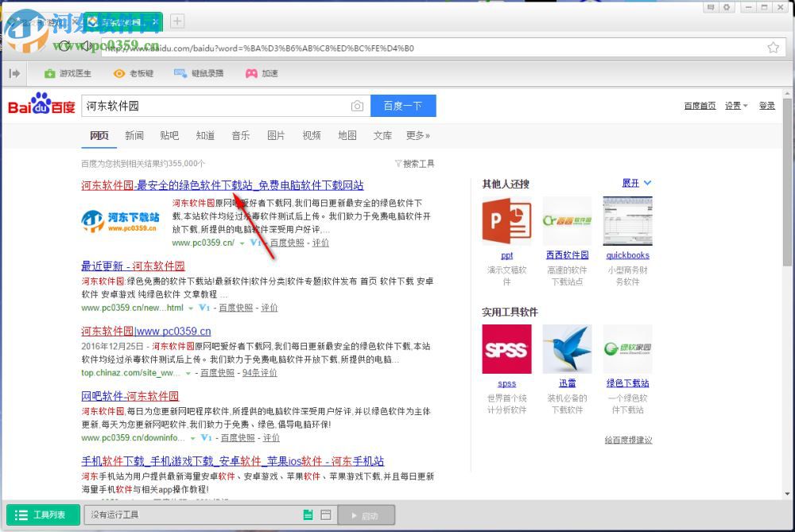Collapse sidebar with the arrow bar icon
This screenshot has height=532, width=795.
14,73
